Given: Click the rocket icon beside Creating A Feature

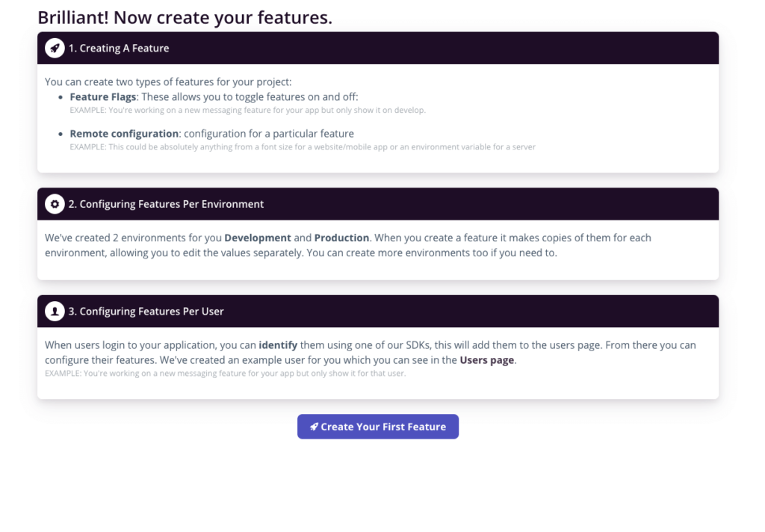Looking at the screenshot, I should pos(55,49).
